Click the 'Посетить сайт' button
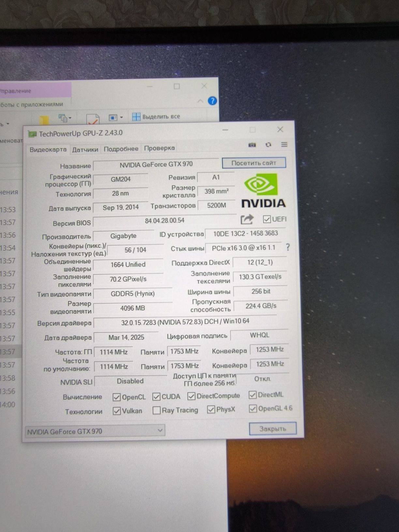 pos(254,163)
